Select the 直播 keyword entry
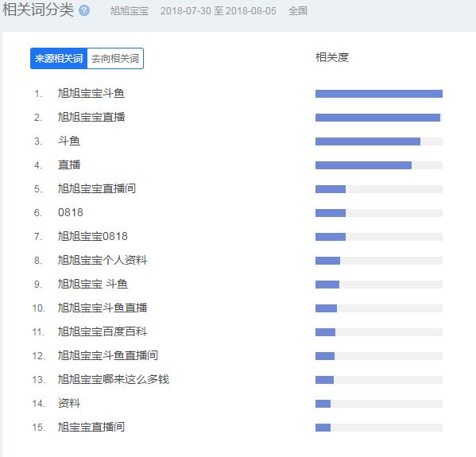 coord(69,165)
